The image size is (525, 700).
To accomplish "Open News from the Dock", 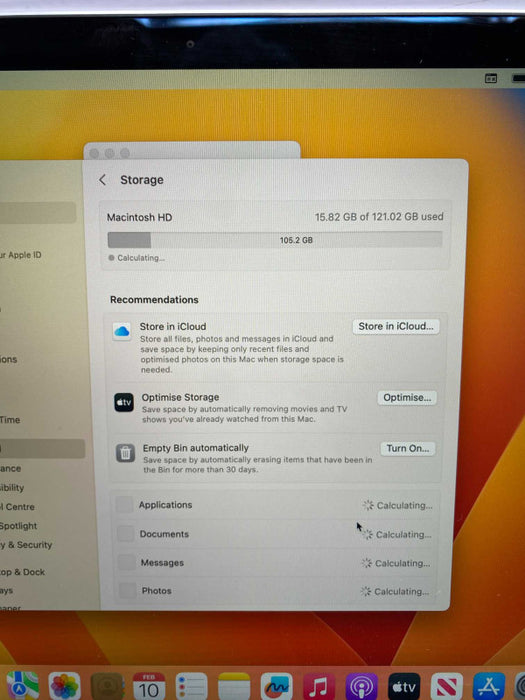I will click(446, 687).
